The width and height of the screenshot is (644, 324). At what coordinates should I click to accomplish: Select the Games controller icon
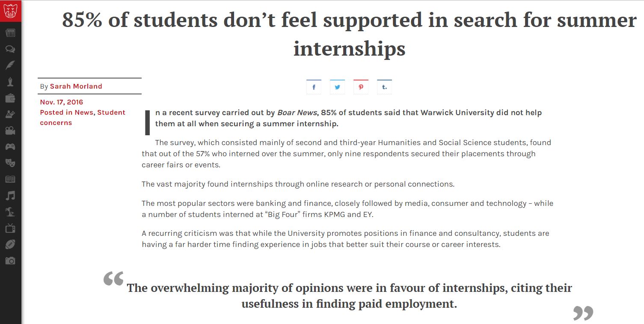pos(10,147)
